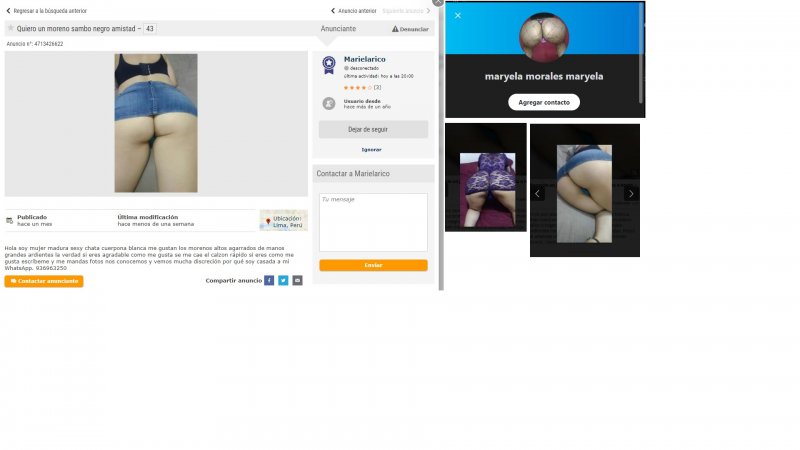Image resolution: width=800 pixels, height=450 pixels.
Task: Click the back arrow to previous search
Action: coord(8,10)
